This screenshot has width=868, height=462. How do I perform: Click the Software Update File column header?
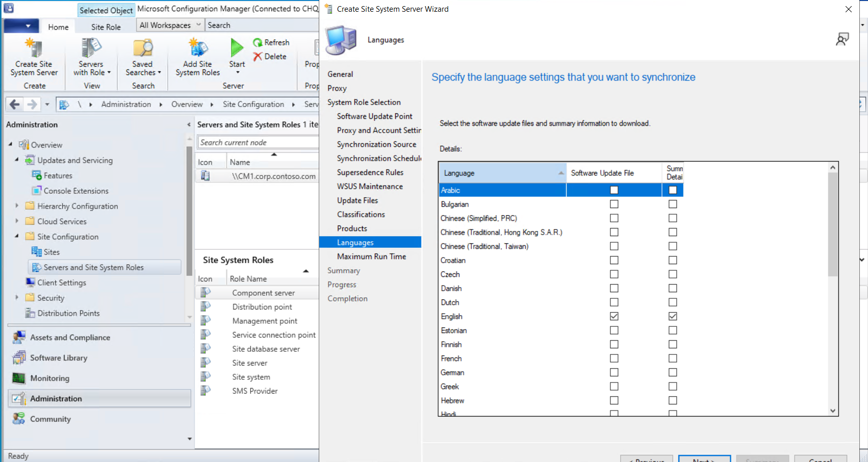(x=614, y=173)
